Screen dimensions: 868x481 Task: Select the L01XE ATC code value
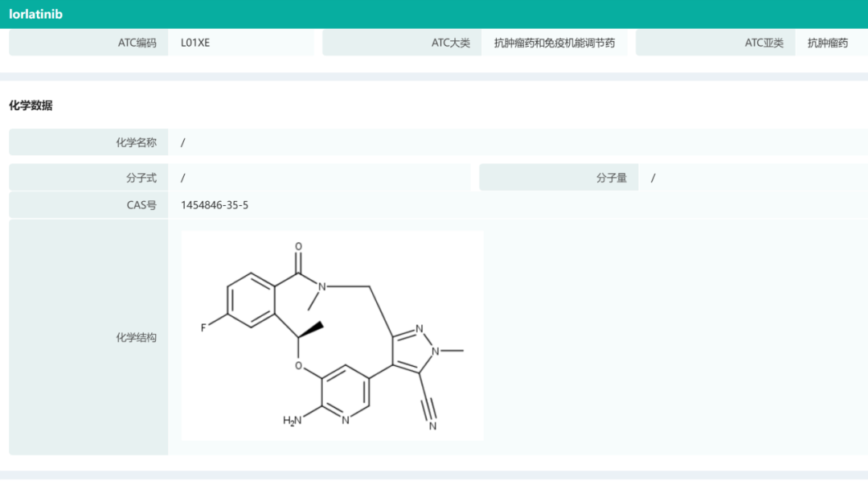tap(194, 43)
